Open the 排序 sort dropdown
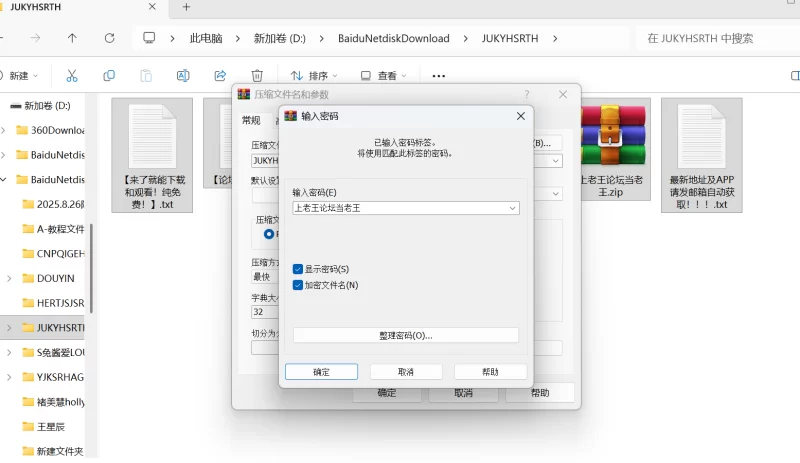This screenshot has width=800, height=463. (x=314, y=75)
